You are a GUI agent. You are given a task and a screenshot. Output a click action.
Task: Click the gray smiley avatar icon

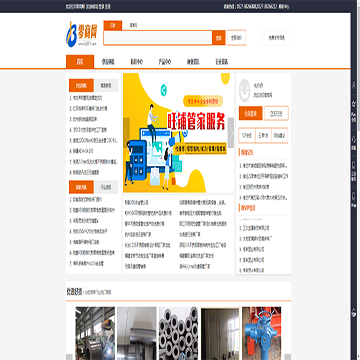pos(245,91)
